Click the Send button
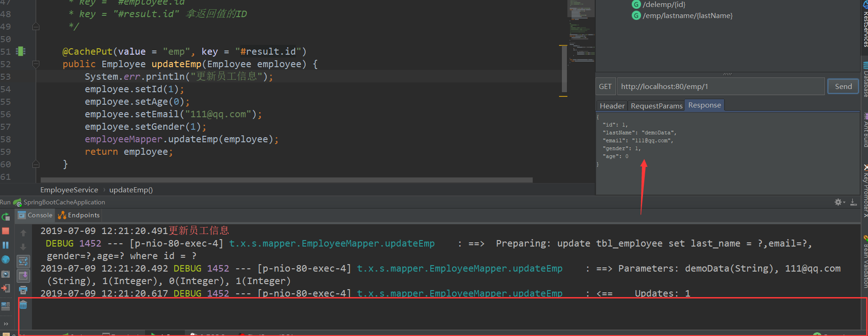The height and width of the screenshot is (336, 868). click(843, 86)
